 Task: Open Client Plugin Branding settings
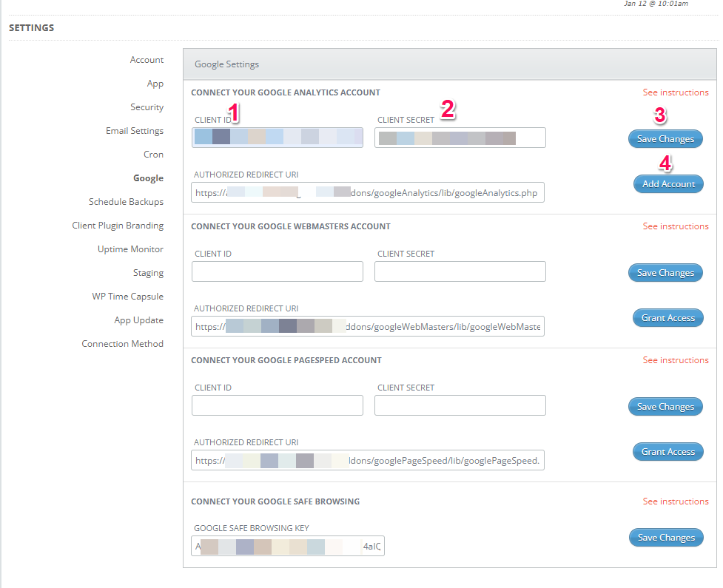pyautogui.click(x=118, y=226)
